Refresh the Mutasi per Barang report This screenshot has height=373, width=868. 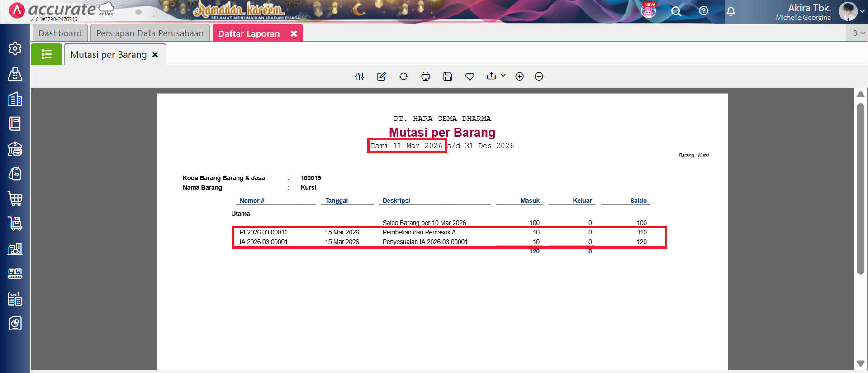403,77
